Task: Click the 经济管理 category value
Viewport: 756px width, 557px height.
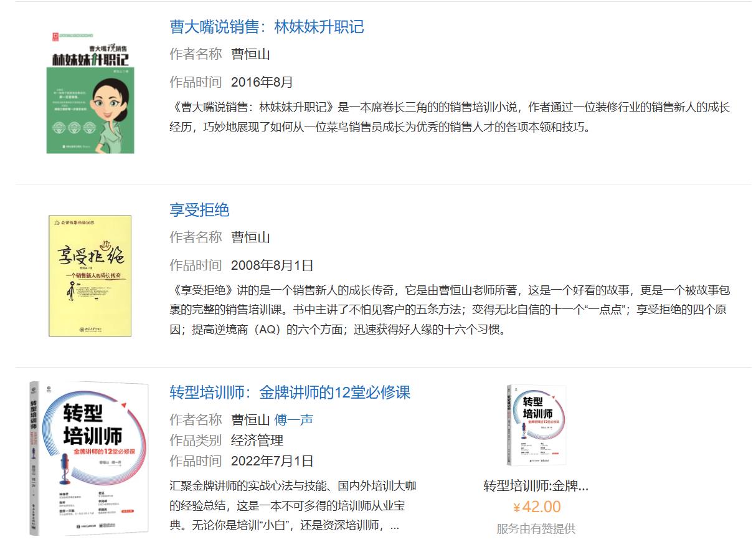Action: (257, 440)
